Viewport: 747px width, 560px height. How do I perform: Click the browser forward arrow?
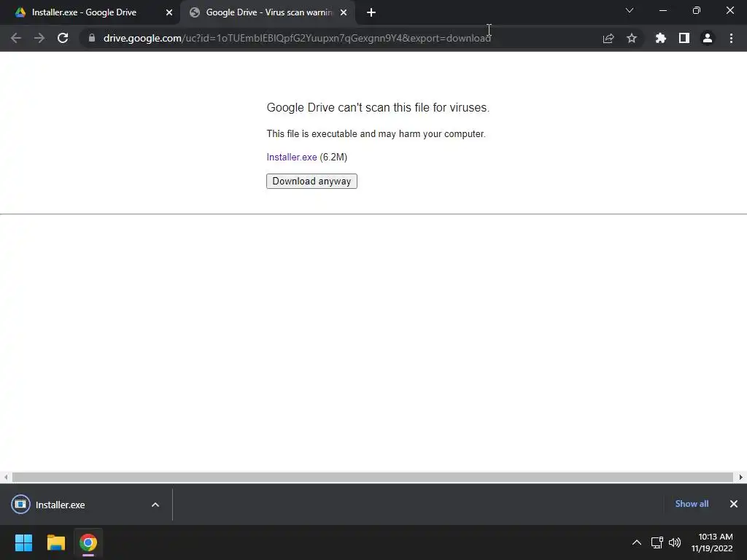39,38
